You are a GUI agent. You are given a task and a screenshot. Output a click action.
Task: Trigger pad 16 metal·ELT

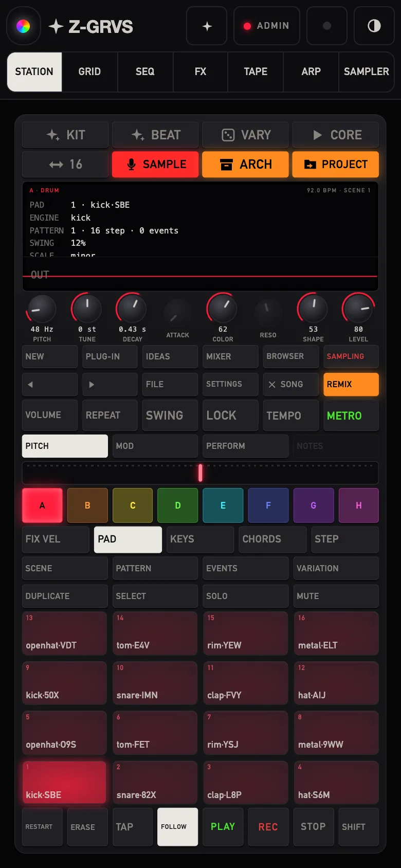pyautogui.click(x=336, y=633)
